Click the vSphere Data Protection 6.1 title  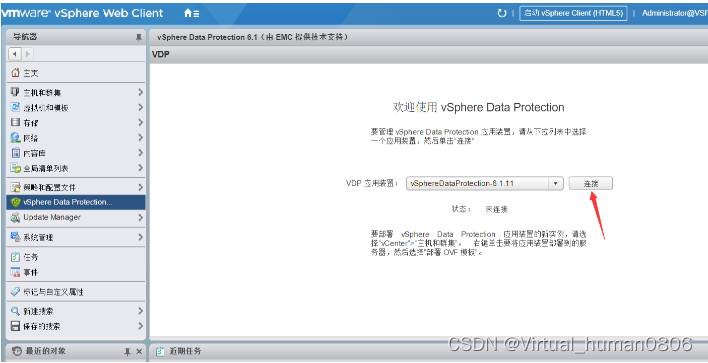252,37
